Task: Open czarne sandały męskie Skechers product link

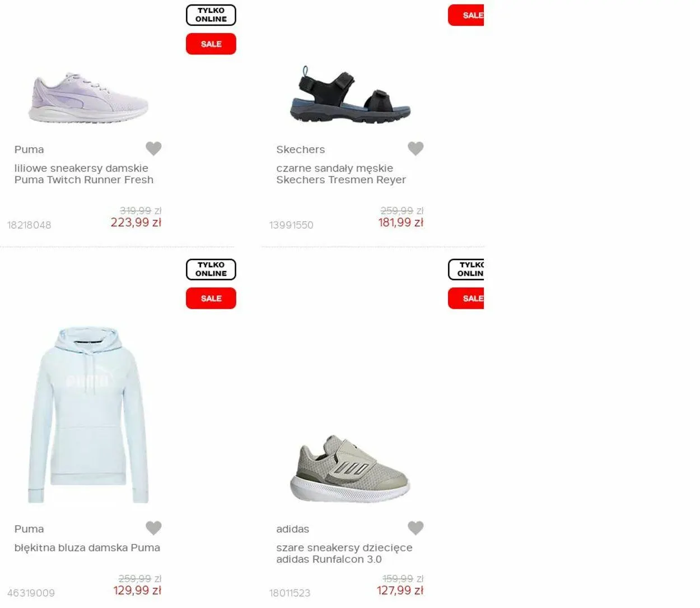Action: (x=341, y=174)
